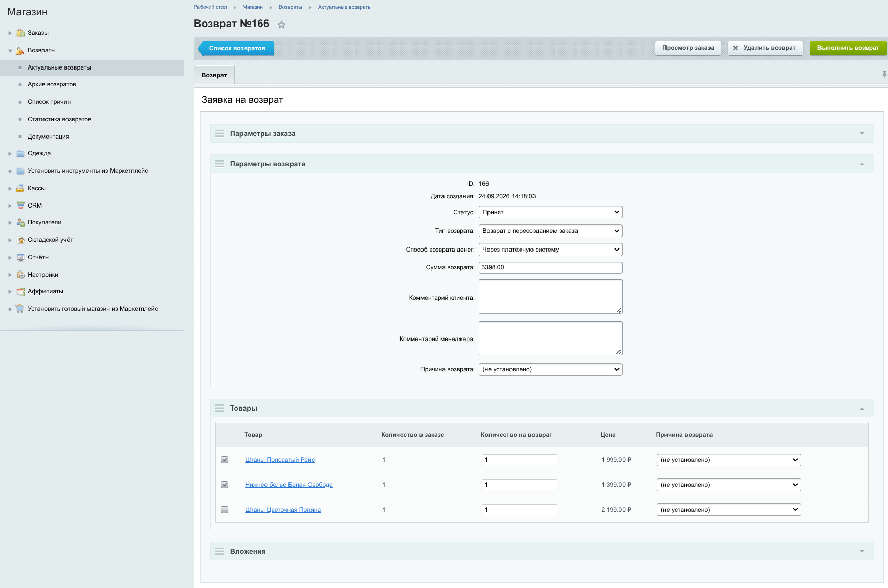888x588 pixels.
Task: Click the favorite star next to Возврат №166
Action: [x=281, y=25]
